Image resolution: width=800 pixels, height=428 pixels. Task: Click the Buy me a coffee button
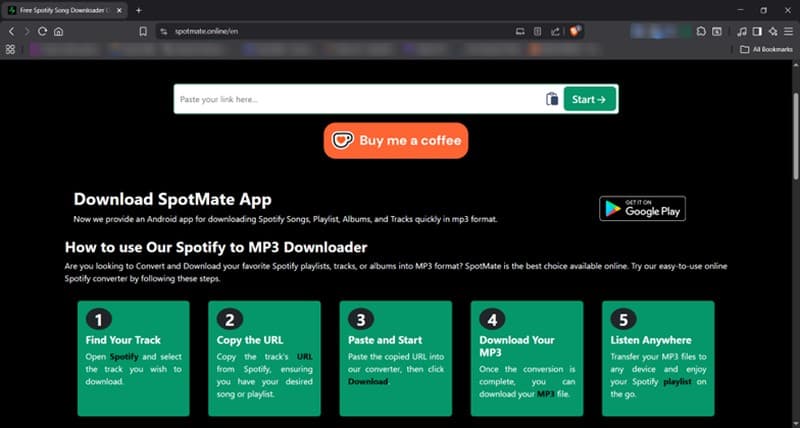396,141
